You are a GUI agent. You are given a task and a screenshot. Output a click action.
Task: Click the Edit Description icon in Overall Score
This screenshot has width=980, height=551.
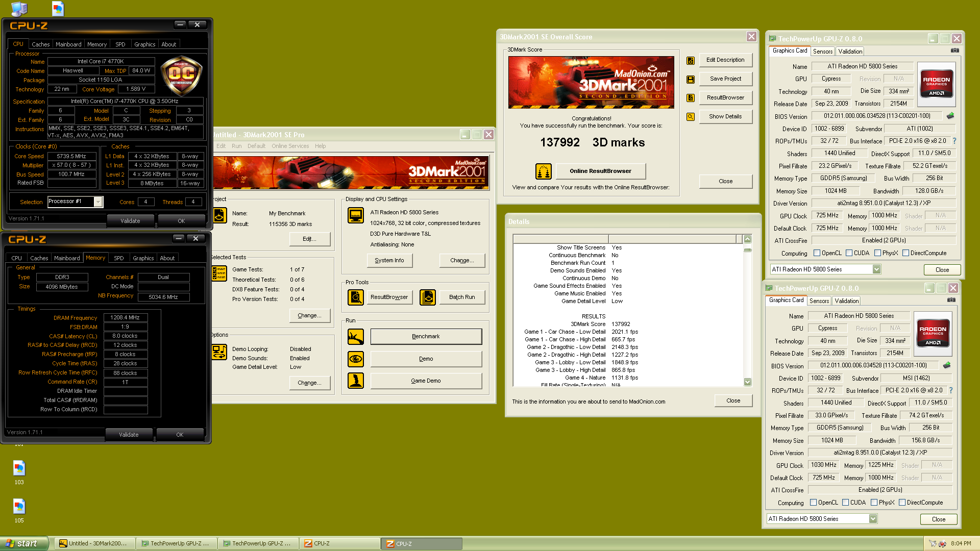point(691,61)
